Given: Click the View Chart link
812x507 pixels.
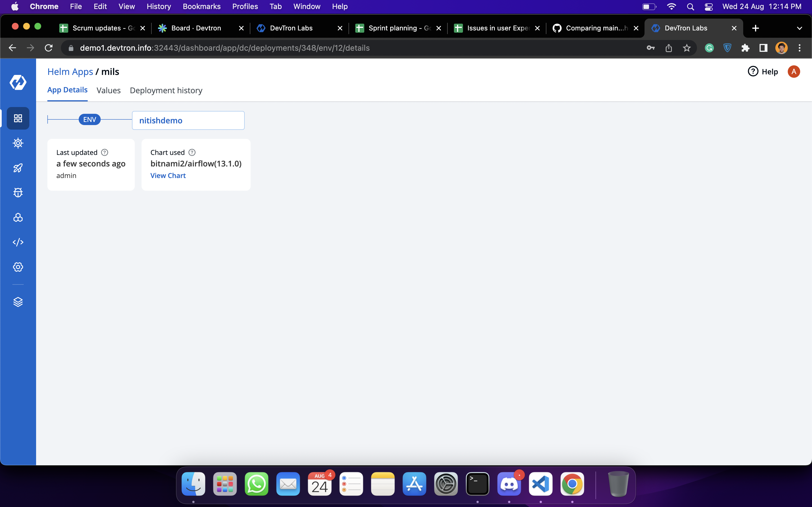Looking at the screenshot, I should click(168, 176).
